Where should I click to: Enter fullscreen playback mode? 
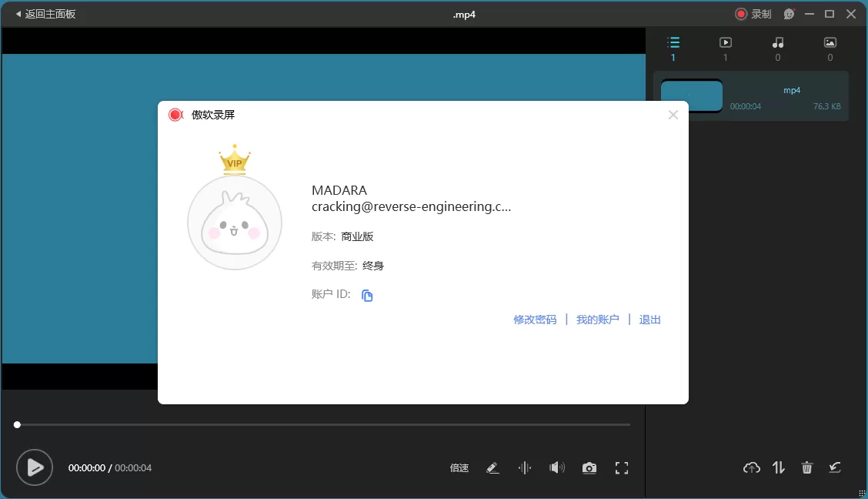point(622,467)
